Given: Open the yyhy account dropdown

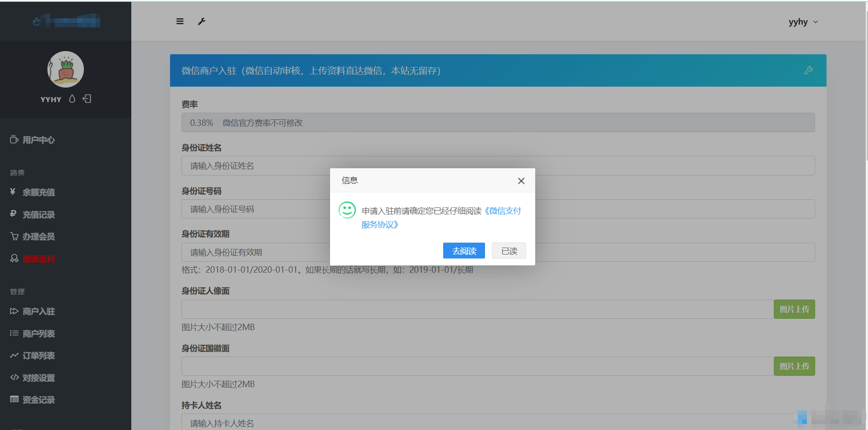Looking at the screenshot, I should (x=803, y=22).
